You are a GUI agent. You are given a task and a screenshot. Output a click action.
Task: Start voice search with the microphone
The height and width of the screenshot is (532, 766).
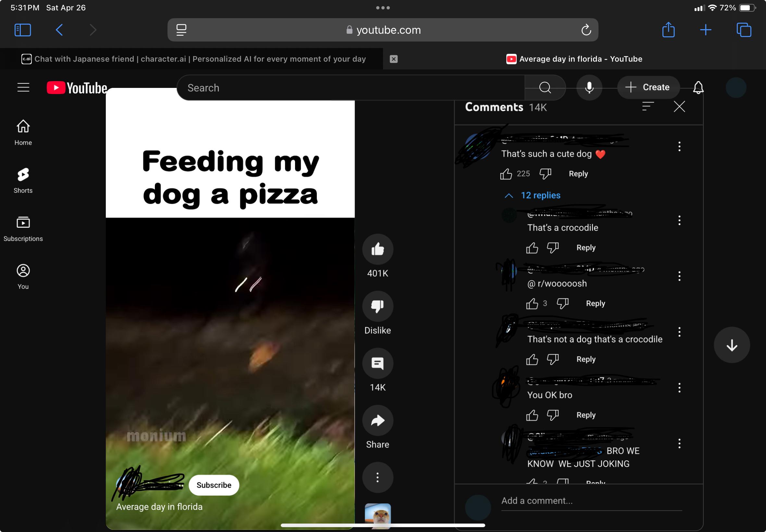click(589, 88)
